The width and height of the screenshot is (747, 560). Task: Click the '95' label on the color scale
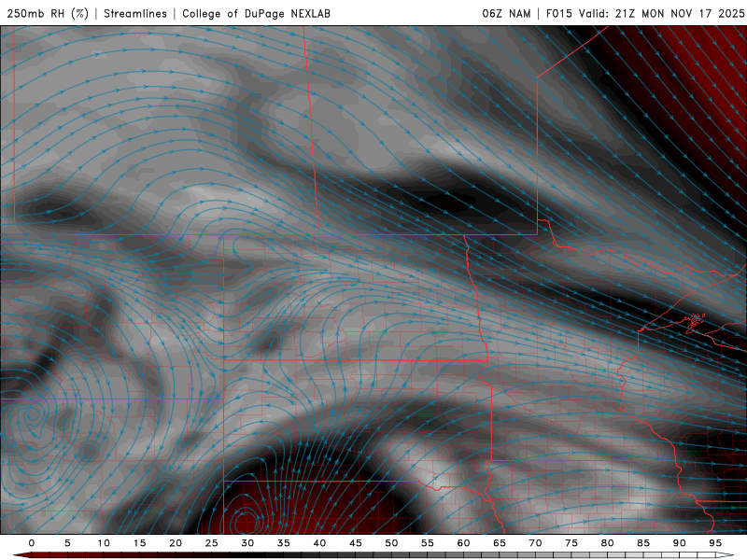[715, 543]
